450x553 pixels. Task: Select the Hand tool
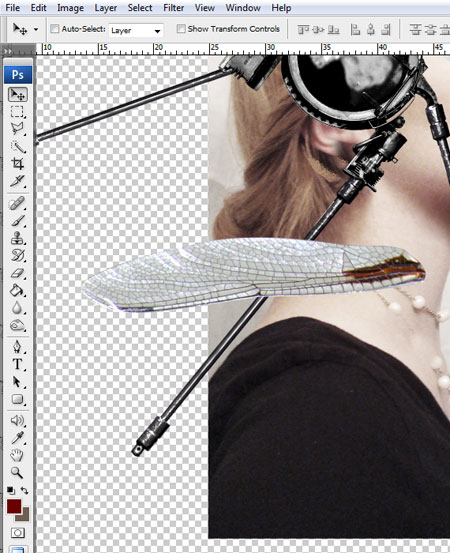click(17, 455)
